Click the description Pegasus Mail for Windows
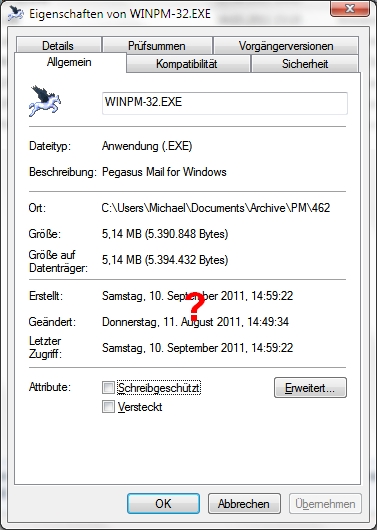This screenshot has width=377, height=530. [x=164, y=172]
